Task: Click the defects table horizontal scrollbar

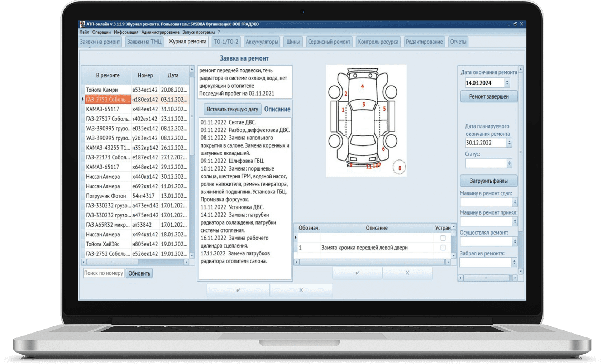Action: point(372,262)
